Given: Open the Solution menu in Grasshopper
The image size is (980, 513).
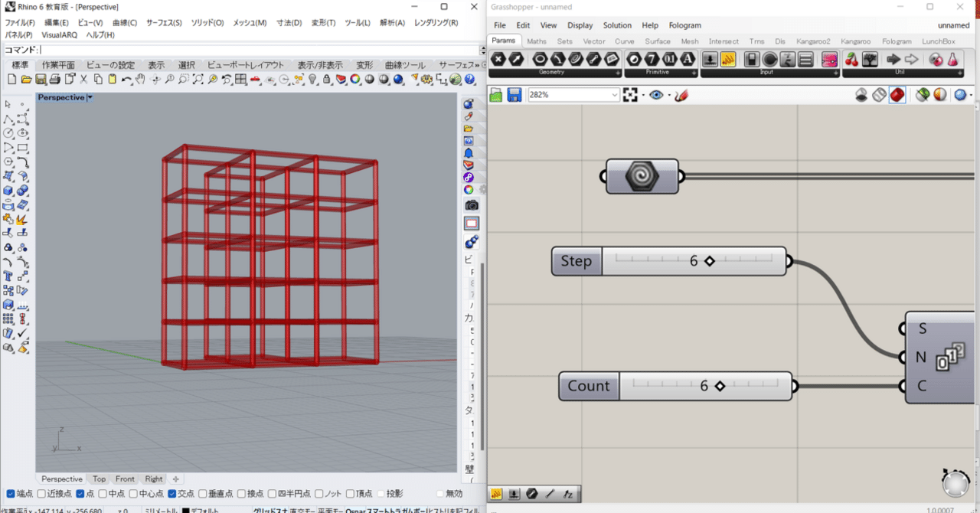Looking at the screenshot, I should pos(617,25).
